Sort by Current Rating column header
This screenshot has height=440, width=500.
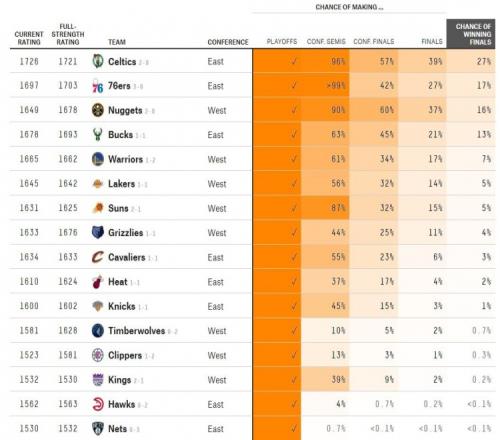pyautogui.click(x=29, y=38)
